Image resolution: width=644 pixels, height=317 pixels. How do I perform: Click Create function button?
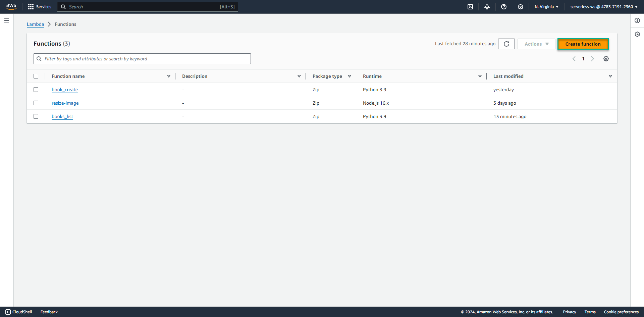point(583,44)
